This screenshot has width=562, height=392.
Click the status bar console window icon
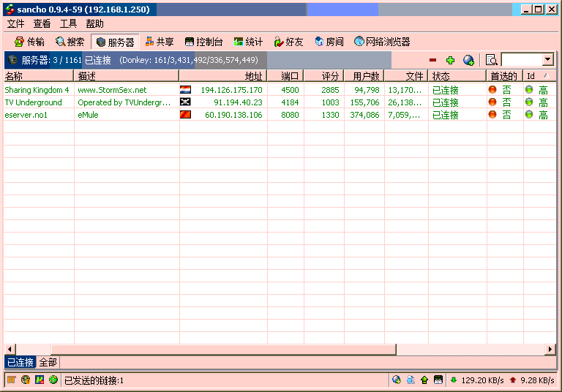438,380
